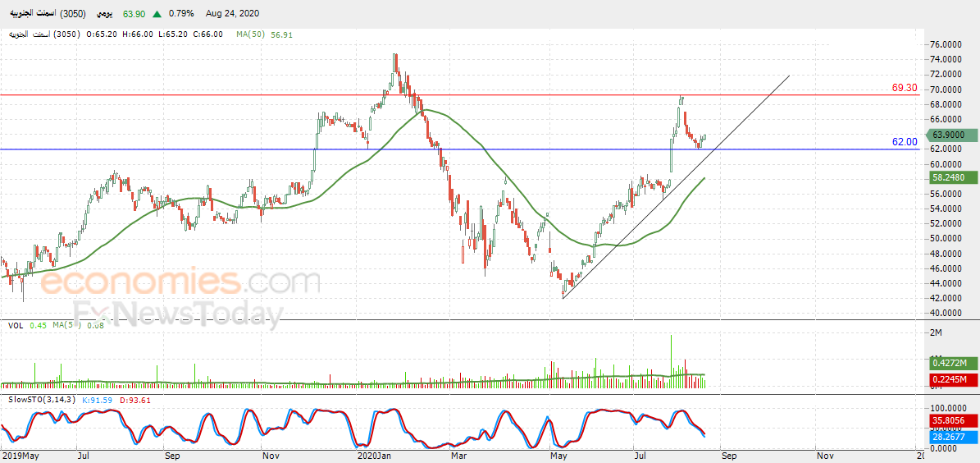Click the header last price 63.90
Image resolution: width=980 pixels, height=463 pixels.
[x=134, y=13]
